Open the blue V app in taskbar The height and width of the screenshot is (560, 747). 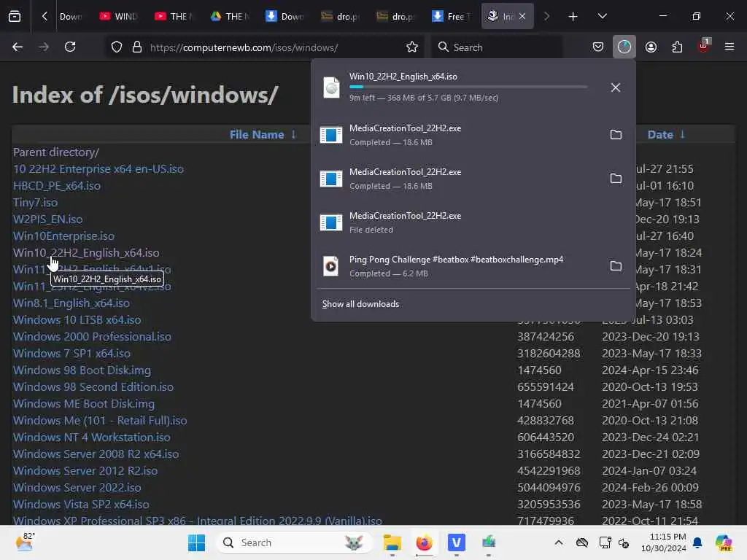(x=457, y=542)
